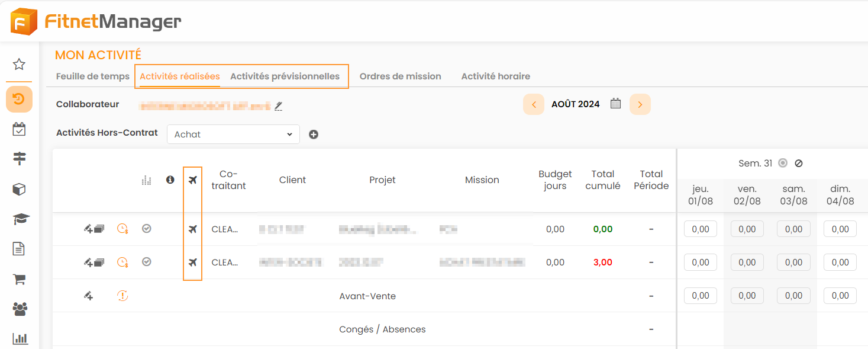The height and width of the screenshot is (349, 868).
Task: Open the calendar picker beside AOÛT 2024
Action: pyautogui.click(x=615, y=104)
